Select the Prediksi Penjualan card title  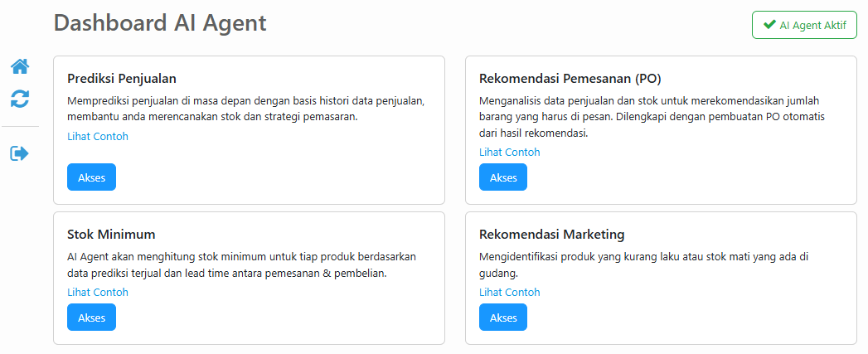tap(122, 79)
